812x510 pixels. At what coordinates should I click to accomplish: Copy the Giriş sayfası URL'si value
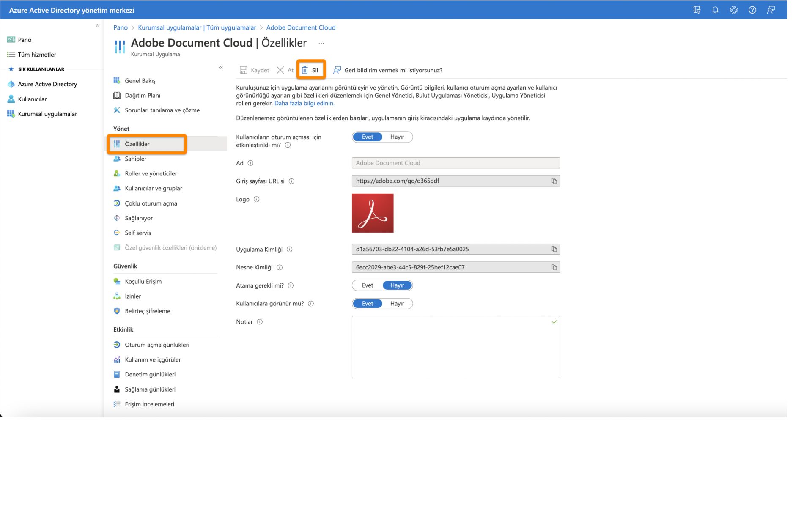click(554, 181)
